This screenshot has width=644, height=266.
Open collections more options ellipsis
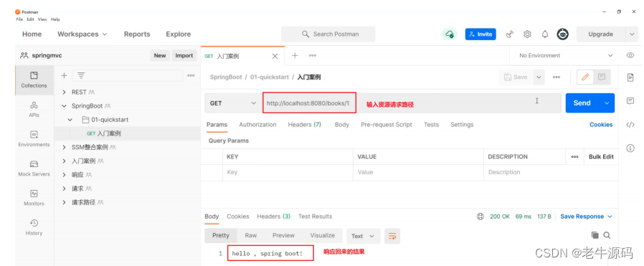(x=191, y=75)
